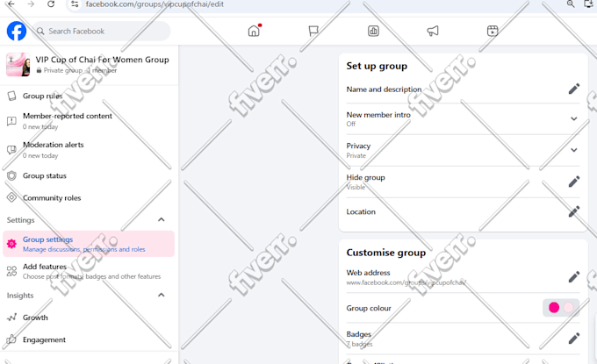This screenshot has height=364, width=597.
Task: Click the Name and description label
Action: [x=384, y=89]
